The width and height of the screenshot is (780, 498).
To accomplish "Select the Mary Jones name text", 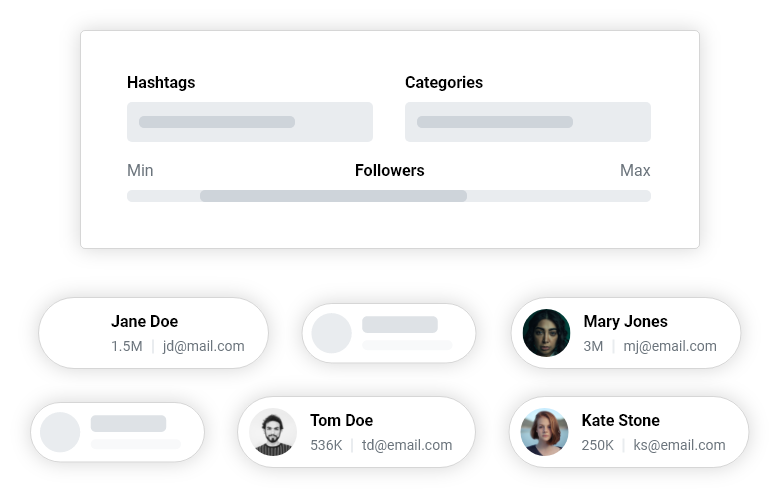I will (x=625, y=321).
